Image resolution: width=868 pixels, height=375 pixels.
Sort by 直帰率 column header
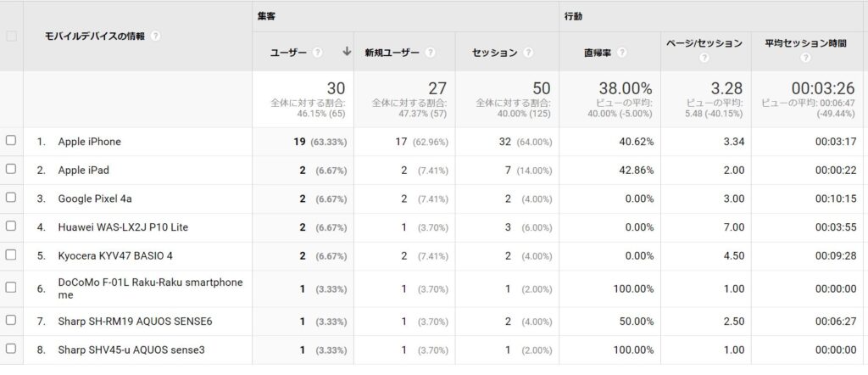click(x=598, y=53)
